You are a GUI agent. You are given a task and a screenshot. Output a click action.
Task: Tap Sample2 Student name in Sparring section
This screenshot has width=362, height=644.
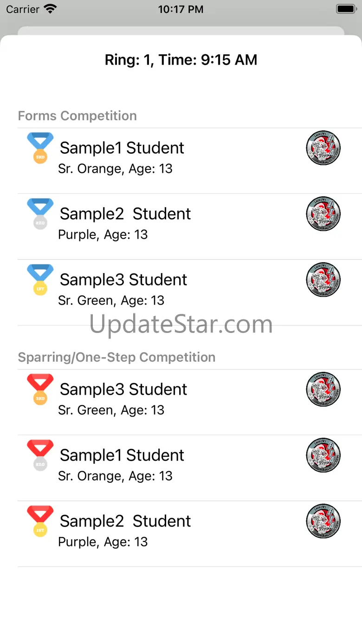coord(125,521)
